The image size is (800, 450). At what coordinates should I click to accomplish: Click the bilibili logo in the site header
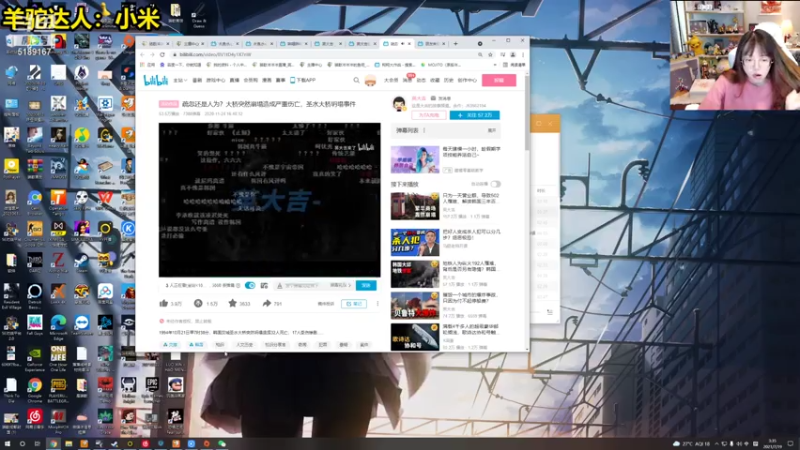156,80
